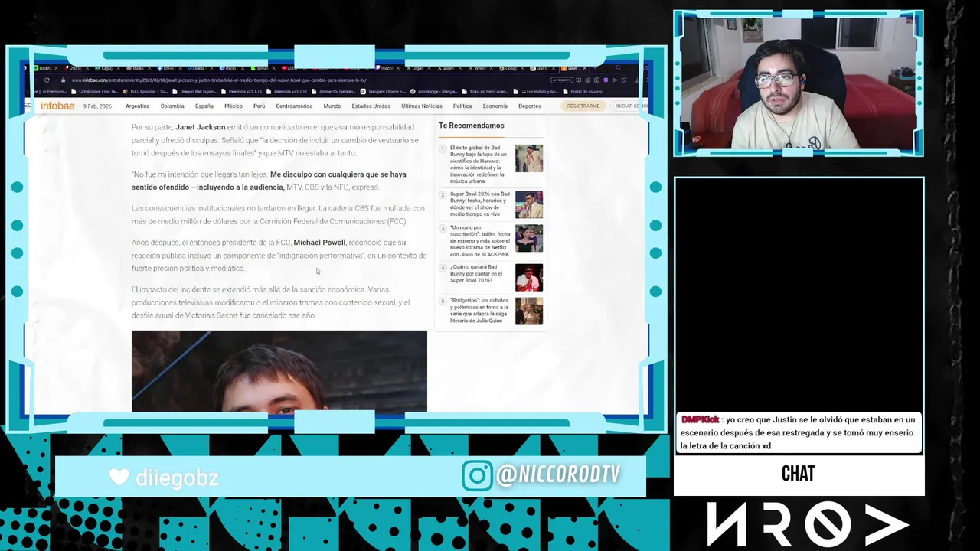This screenshot has width=980, height=551.
Task: Open Paletools v25.1.12 bookmark
Action: pyautogui.click(x=287, y=92)
